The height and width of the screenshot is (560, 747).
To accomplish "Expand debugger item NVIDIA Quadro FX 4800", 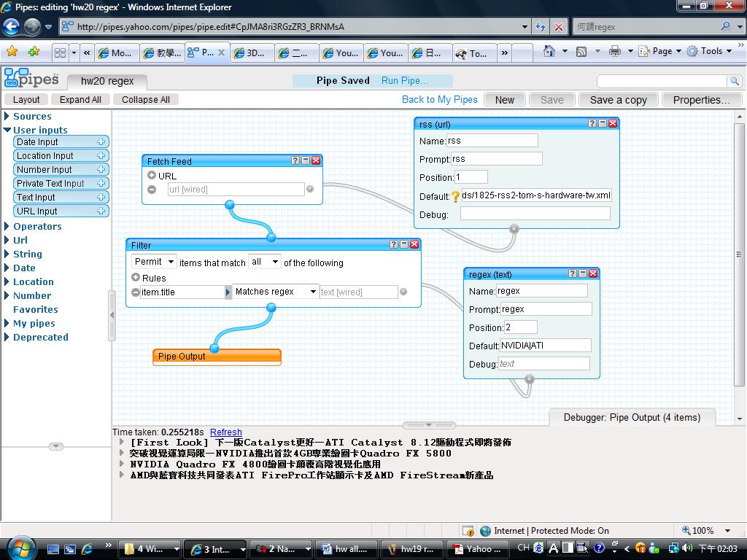I will pos(122,464).
